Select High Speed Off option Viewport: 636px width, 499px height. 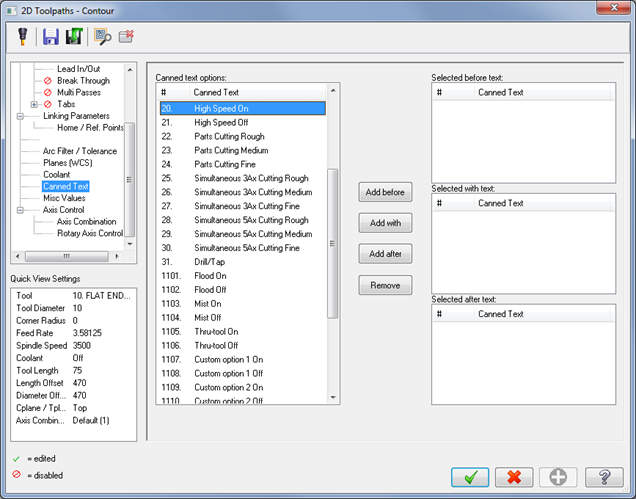[243, 123]
